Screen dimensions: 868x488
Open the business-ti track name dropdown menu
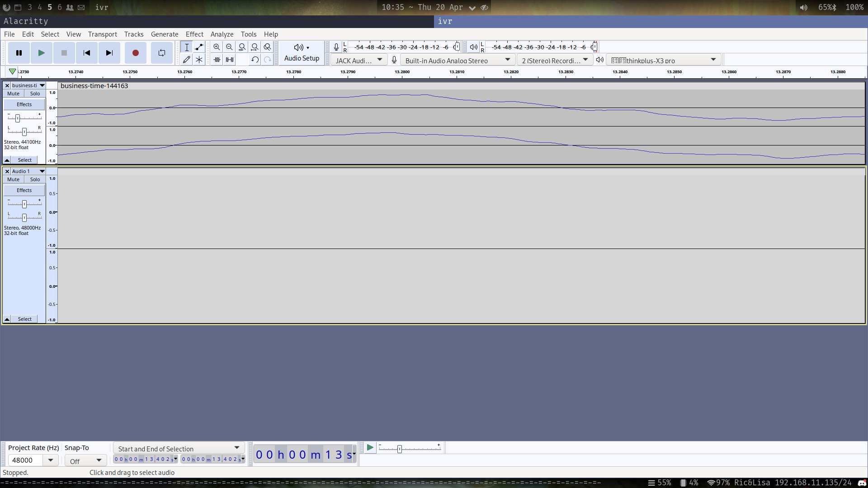pos(42,85)
